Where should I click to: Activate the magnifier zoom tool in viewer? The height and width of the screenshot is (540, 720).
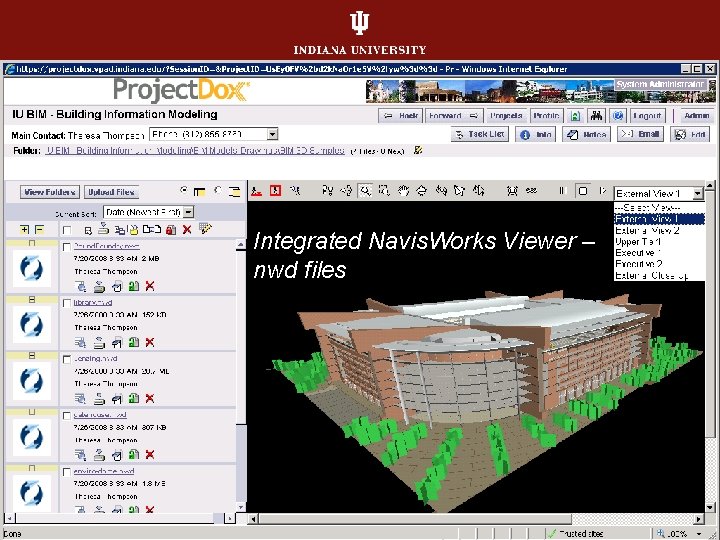point(366,191)
